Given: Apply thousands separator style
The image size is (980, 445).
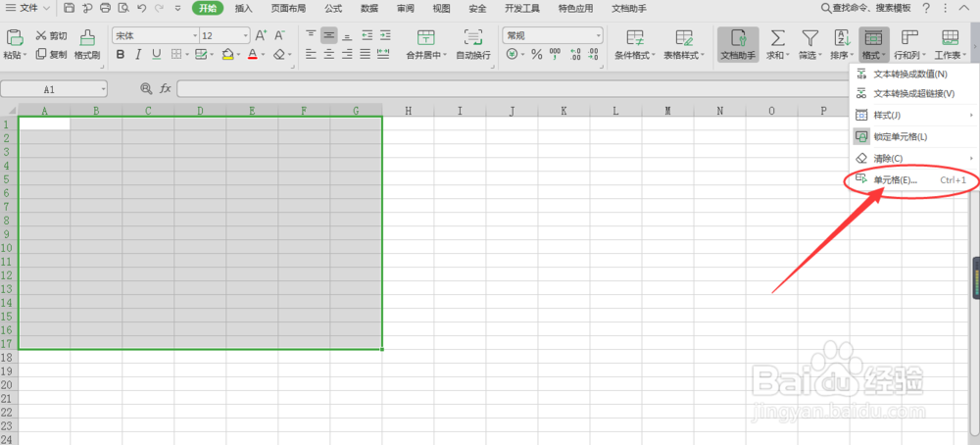Looking at the screenshot, I should coord(555,54).
